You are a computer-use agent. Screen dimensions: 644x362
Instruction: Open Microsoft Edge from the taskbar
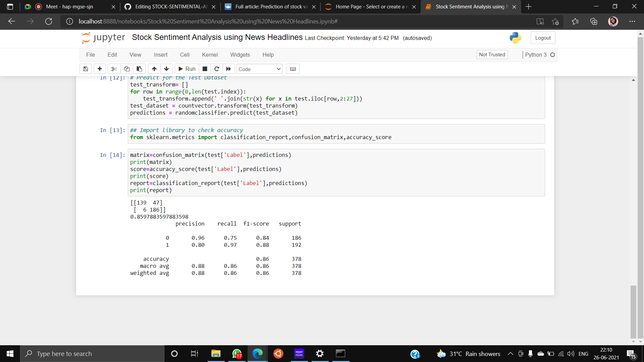[x=257, y=354]
